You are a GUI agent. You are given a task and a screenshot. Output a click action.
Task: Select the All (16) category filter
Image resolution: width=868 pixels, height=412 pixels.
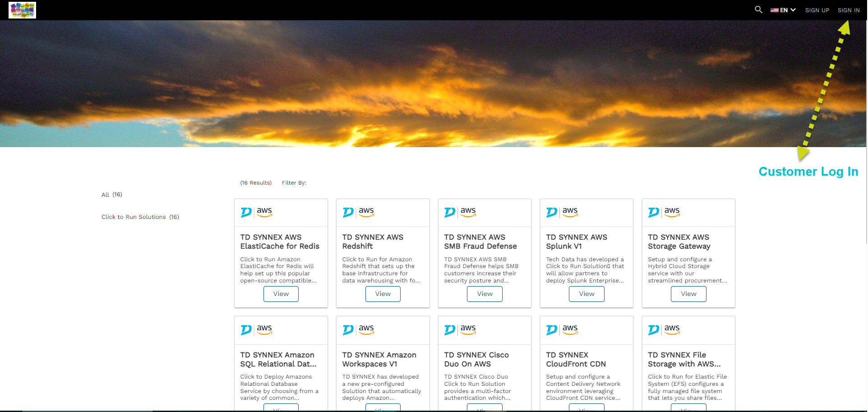point(112,194)
